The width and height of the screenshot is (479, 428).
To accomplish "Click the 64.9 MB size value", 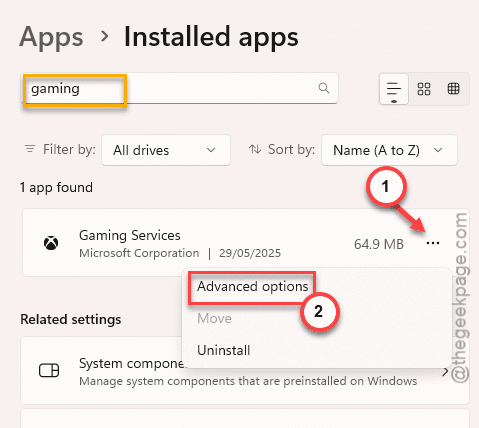I will click(x=379, y=244).
